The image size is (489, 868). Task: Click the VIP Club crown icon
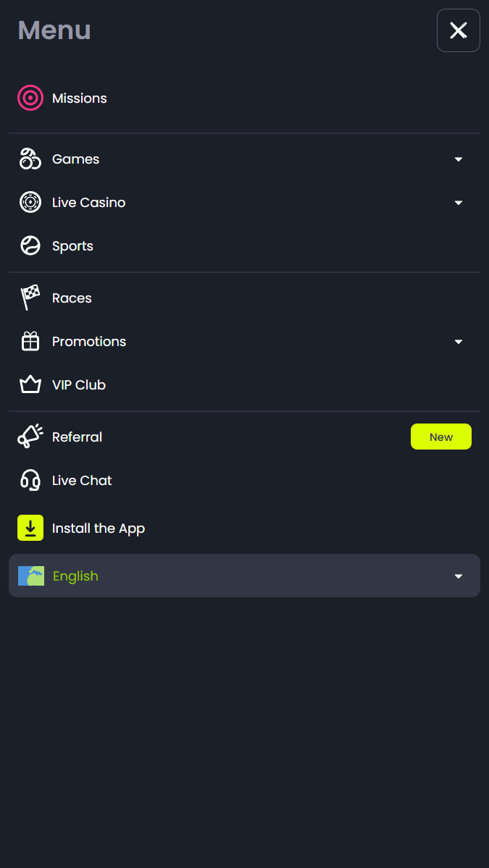point(30,384)
